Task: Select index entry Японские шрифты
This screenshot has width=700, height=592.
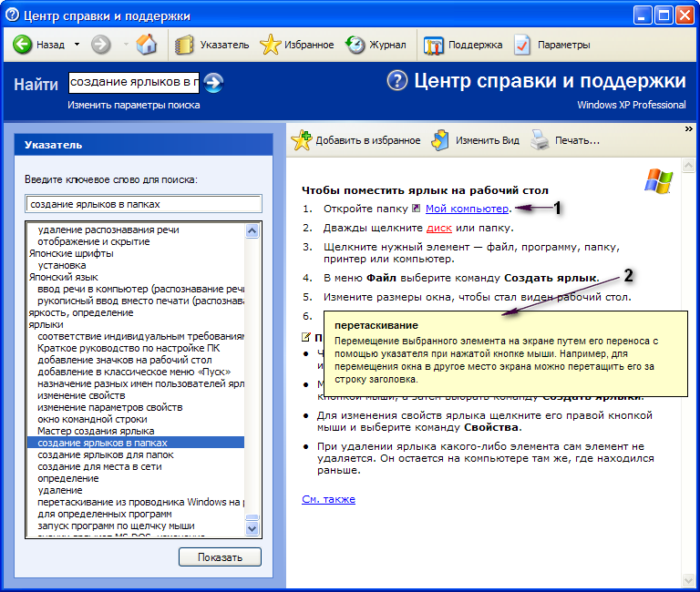Action: pos(71,253)
